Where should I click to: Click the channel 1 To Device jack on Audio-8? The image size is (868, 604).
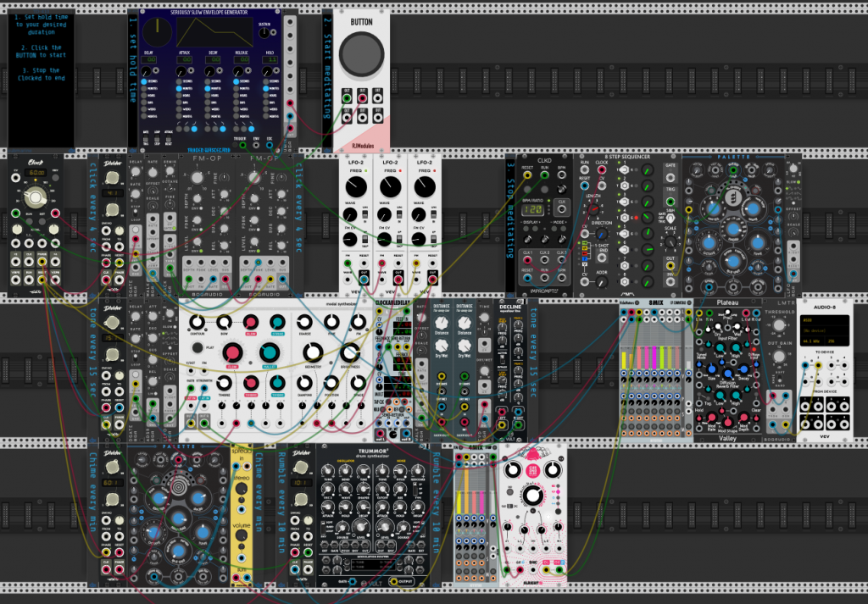coord(805,365)
